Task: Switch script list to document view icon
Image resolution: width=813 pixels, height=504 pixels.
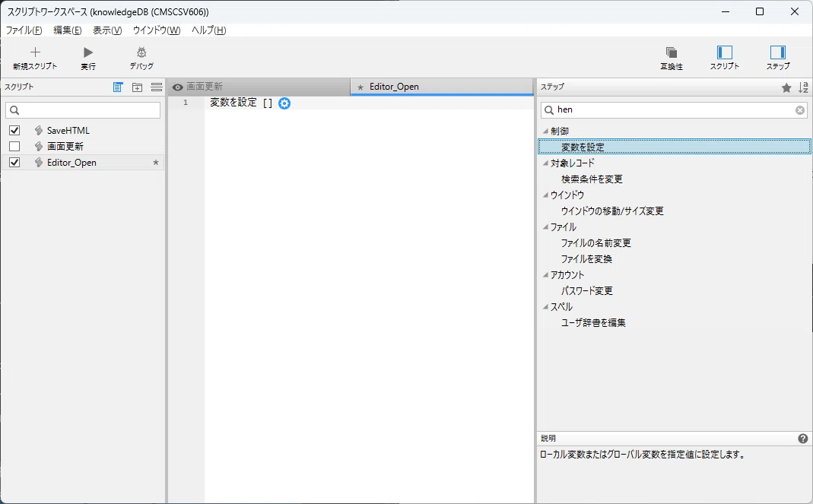Action: click(x=118, y=87)
